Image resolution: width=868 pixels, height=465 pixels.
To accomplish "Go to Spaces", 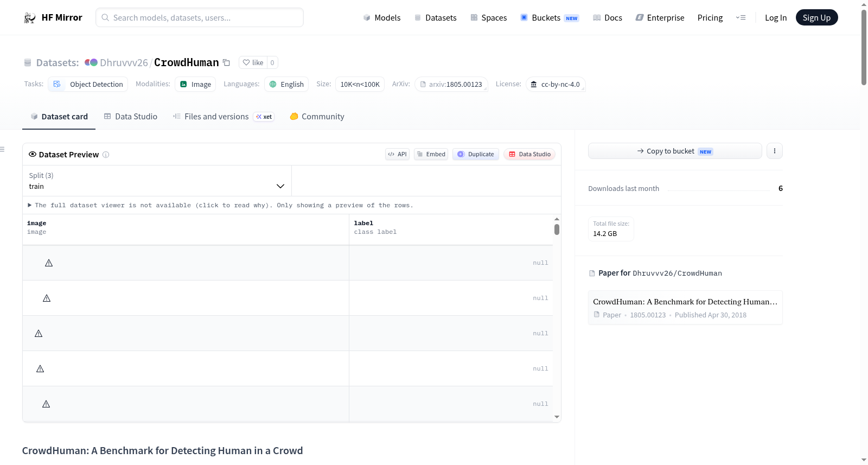I will [x=488, y=17].
